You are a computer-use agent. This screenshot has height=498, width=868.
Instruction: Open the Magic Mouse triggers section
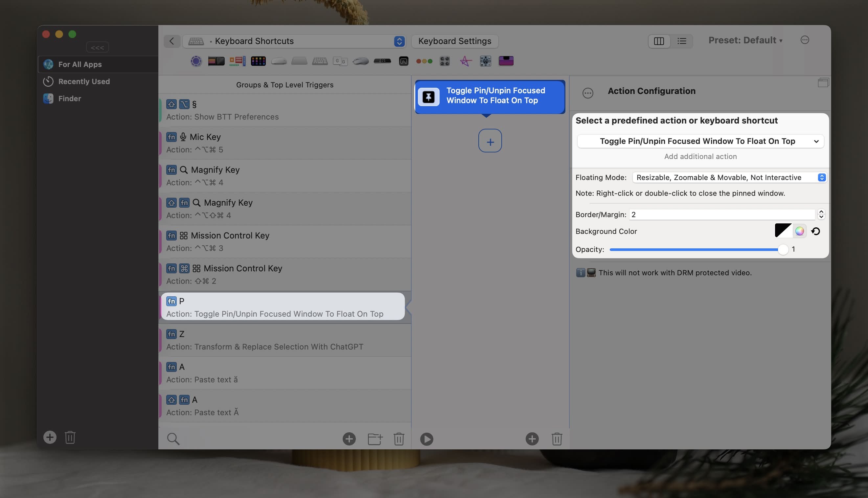click(x=279, y=61)
